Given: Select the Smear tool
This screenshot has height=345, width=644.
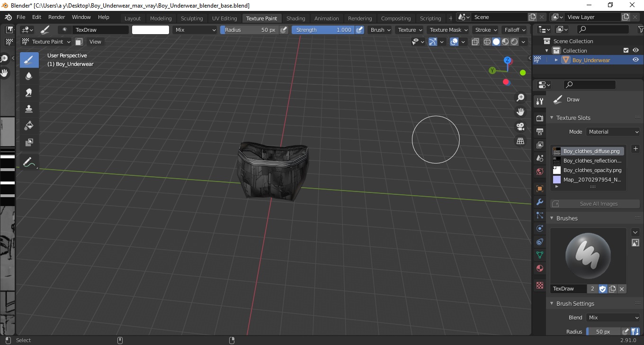Looking at the screenshot, I should pyautogui.click(x=29, y=93).
